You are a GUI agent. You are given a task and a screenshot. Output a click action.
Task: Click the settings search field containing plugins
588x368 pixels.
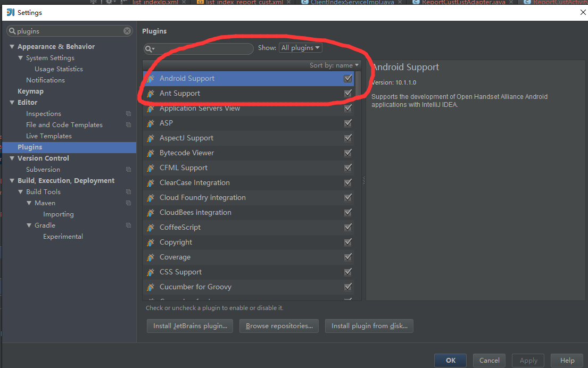(69, 31)
